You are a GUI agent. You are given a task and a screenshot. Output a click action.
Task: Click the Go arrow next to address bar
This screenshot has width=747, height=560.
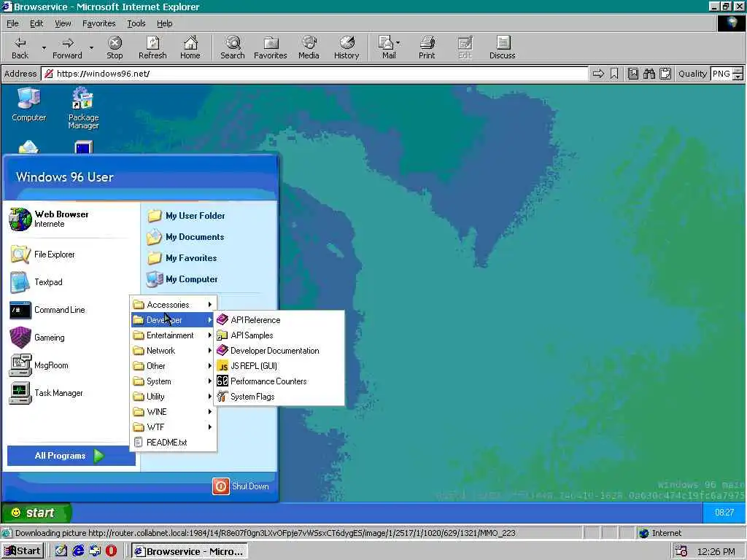[x=598, y=74]
